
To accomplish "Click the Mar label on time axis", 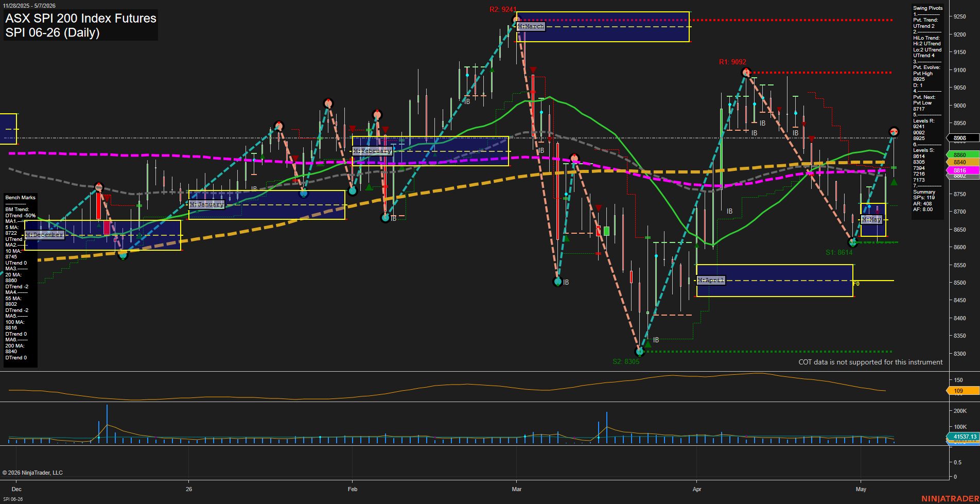I will coord(517,489).
